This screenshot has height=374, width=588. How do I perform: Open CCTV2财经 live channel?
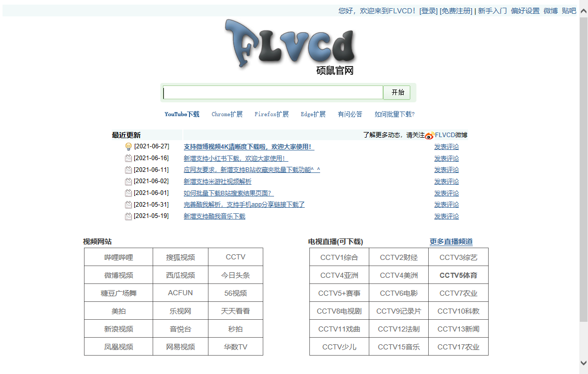click(398, 257)
